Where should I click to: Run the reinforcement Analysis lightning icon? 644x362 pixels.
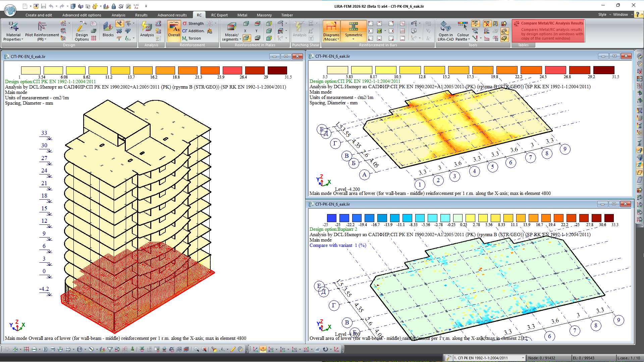147,30
